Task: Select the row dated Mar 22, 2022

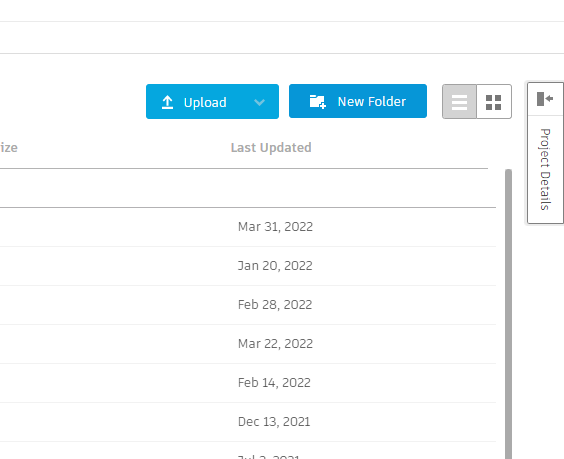Action: coord(248,344)
